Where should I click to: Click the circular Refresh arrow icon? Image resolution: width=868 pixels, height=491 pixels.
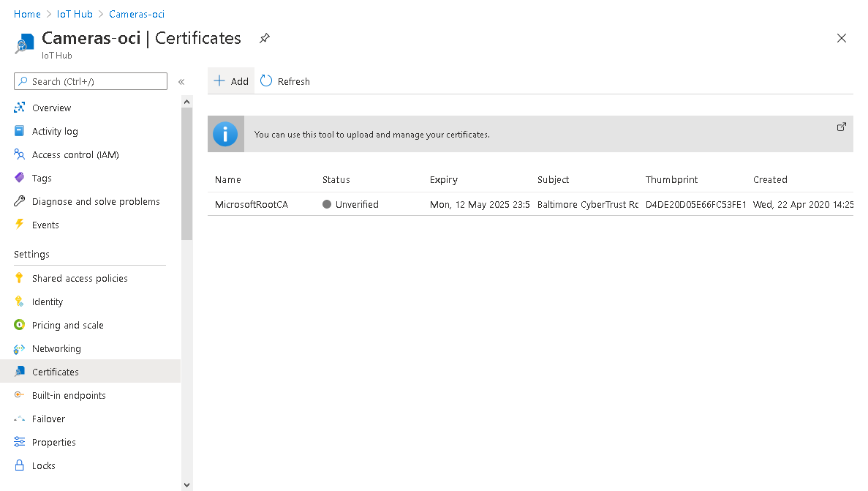point(266,81)
